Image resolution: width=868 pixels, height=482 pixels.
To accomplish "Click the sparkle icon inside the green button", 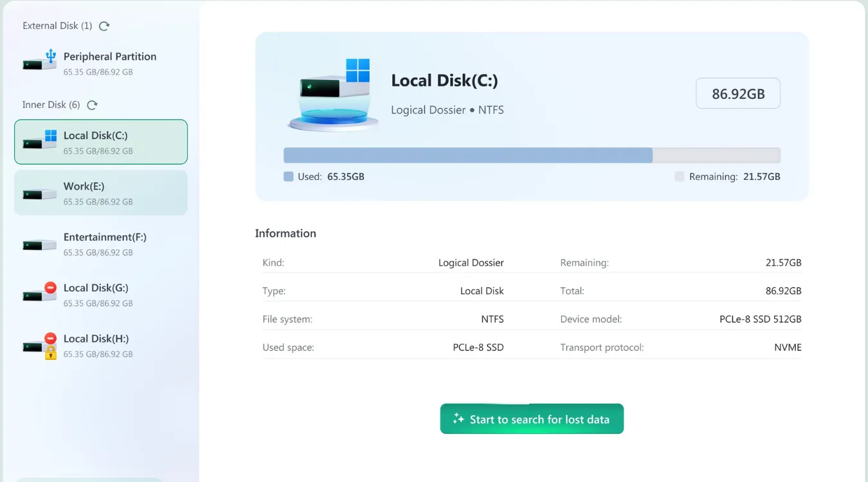I will click(x=457, y=419).
